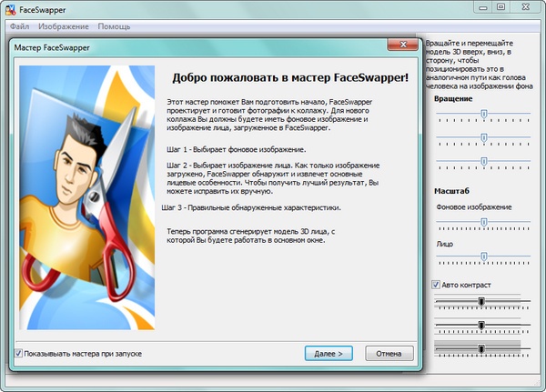Adjust the Фоновое изображение scale slider
Screen dimensions: 546x392
coord(483,221)
